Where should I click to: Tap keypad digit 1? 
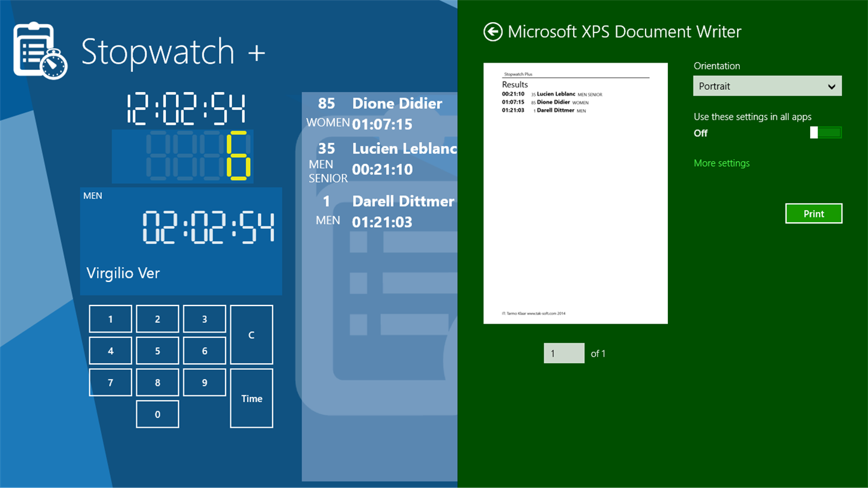coord(110,319)
